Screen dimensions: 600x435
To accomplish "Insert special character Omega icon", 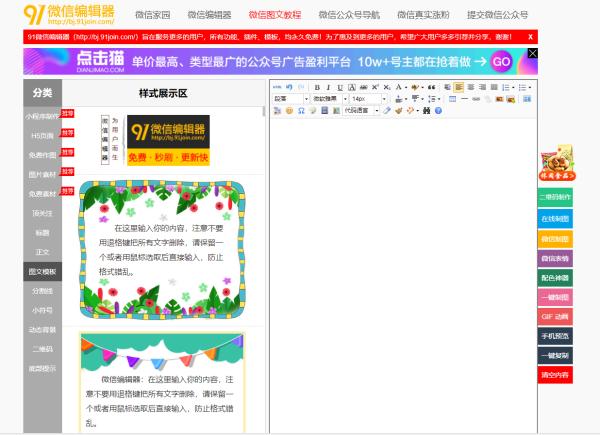I will click(301, 111).
